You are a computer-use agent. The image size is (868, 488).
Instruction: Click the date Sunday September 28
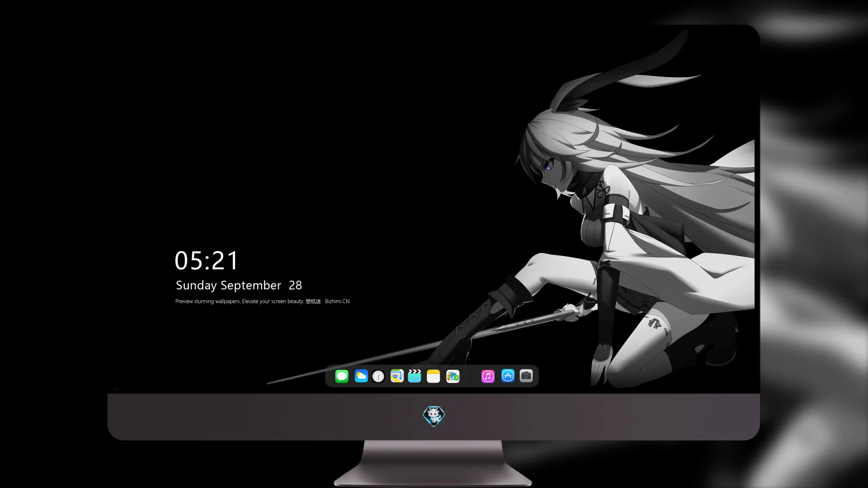pos(239,285)
